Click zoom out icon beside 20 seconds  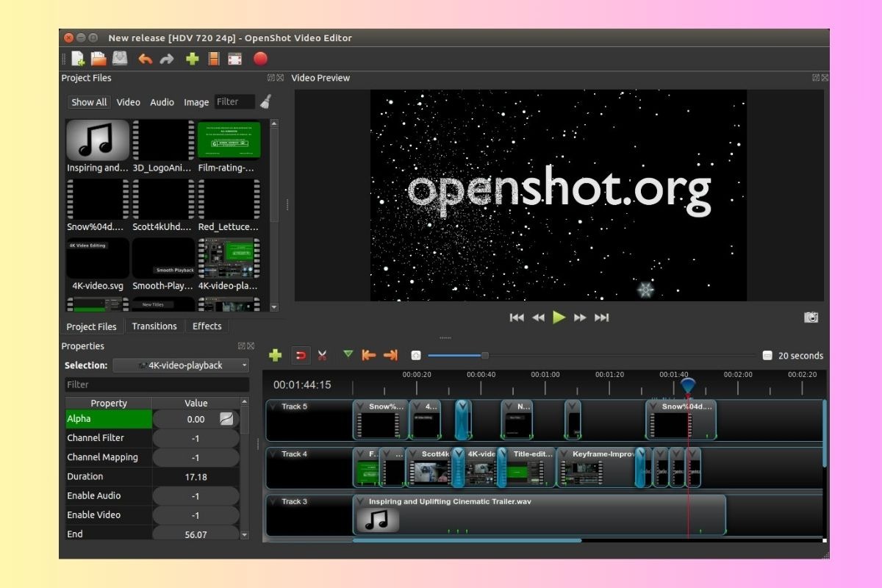click(767, 355)
